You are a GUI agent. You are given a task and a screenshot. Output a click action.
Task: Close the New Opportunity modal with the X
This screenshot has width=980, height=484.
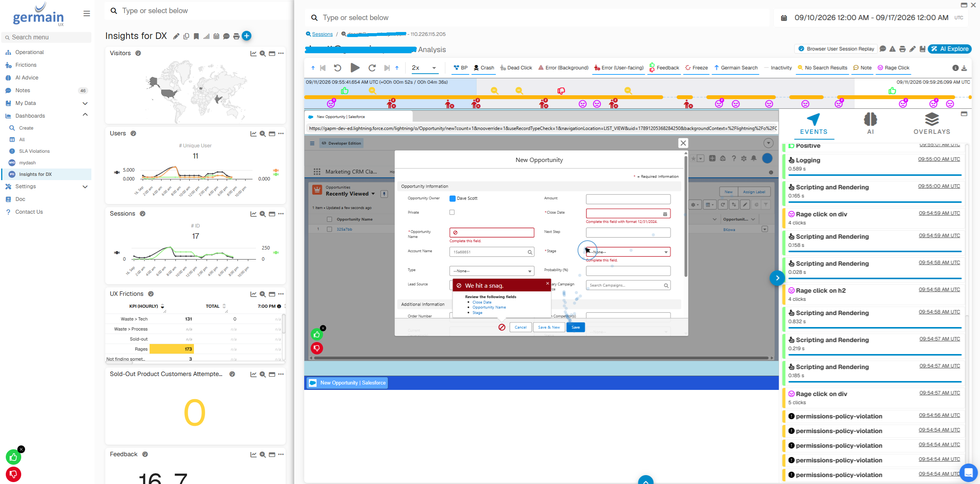pos(683,143)
